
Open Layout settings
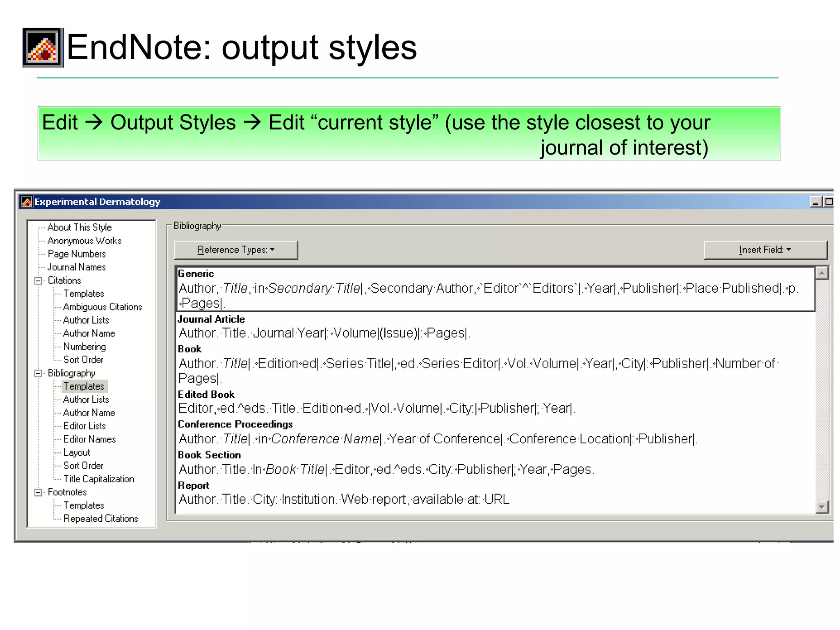pyautogui.click(x=77, y=452)
